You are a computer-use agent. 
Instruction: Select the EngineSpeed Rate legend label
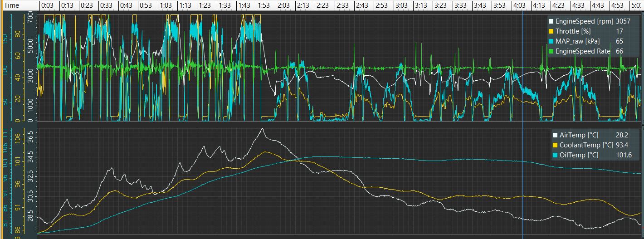583,51
